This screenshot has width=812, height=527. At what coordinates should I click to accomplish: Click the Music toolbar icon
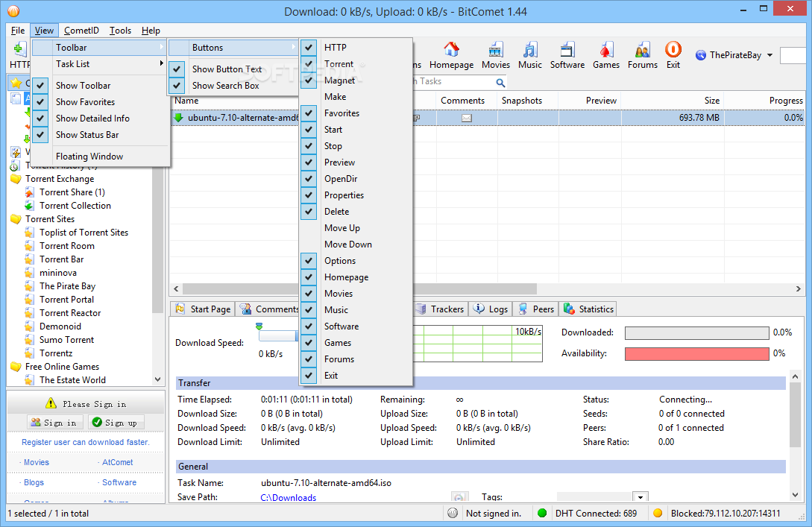click(x=529, y=50)
